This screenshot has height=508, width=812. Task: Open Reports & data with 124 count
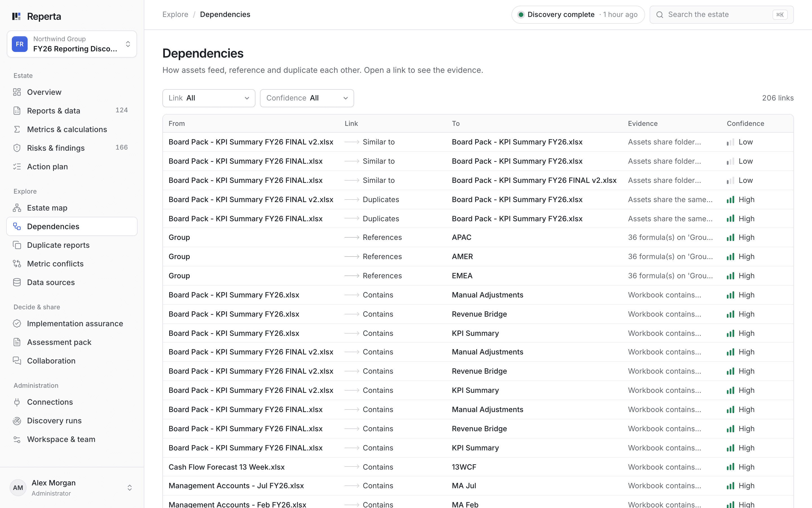(72, 111)
